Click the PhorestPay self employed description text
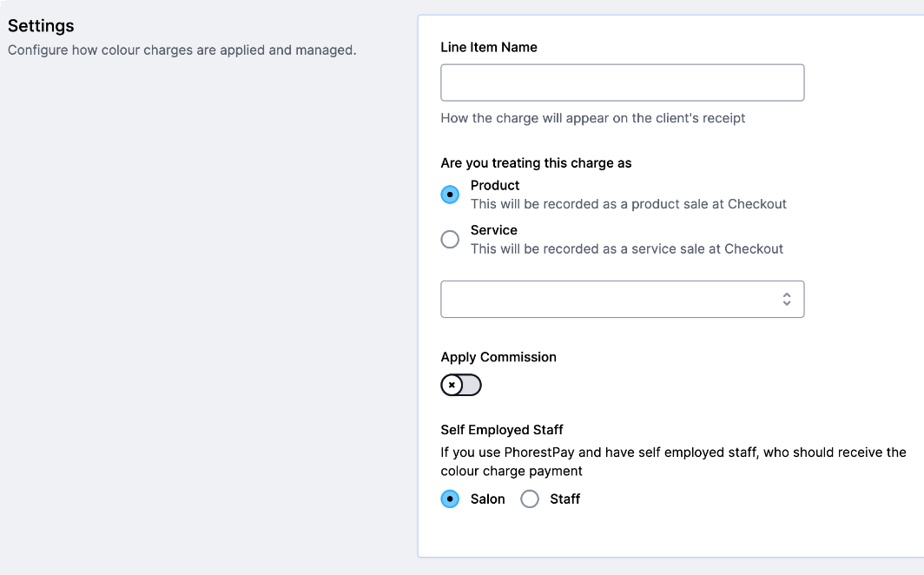Screen dimensions: 924x575 tap(674, 462)
